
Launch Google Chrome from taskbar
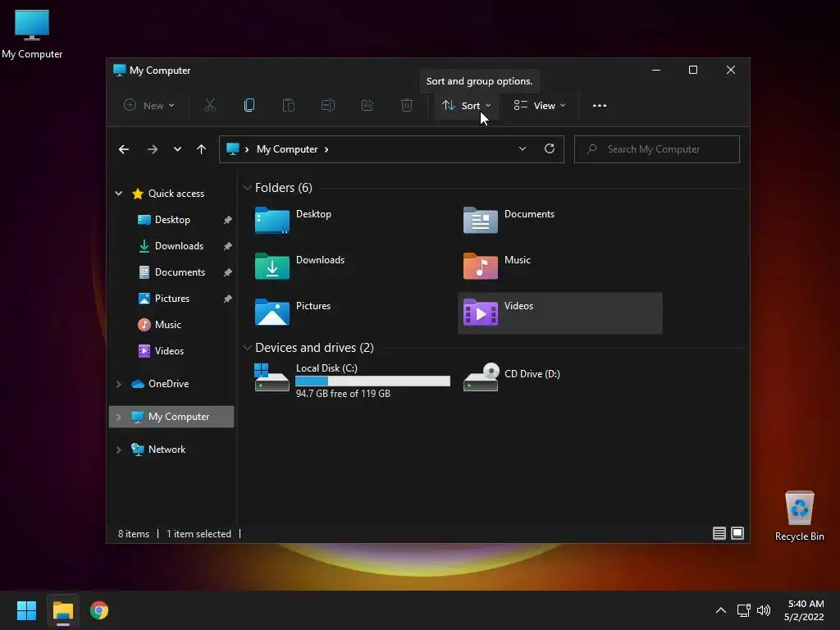point(99,610)
